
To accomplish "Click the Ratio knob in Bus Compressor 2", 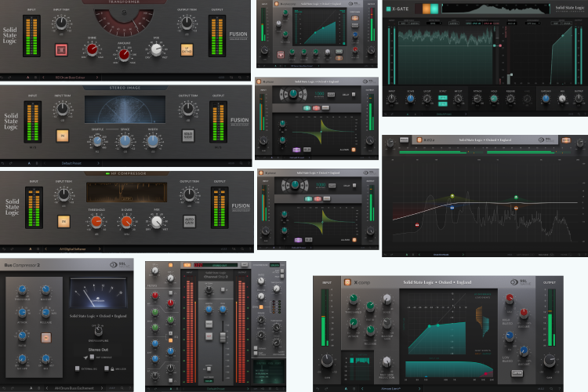I will coord(22,335).
